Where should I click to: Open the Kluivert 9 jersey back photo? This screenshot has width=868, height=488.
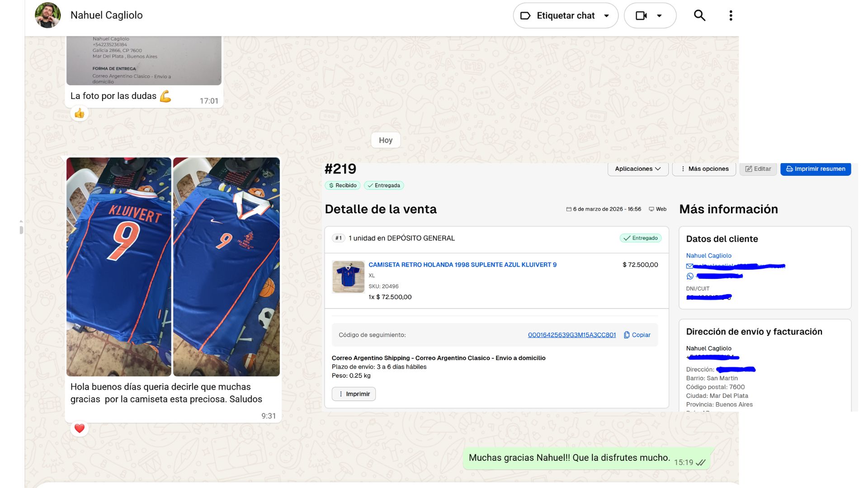(119, 267)
